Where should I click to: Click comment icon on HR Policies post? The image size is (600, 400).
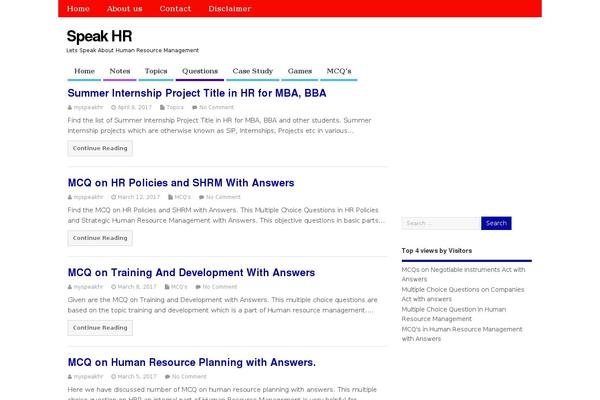(202, 197)
